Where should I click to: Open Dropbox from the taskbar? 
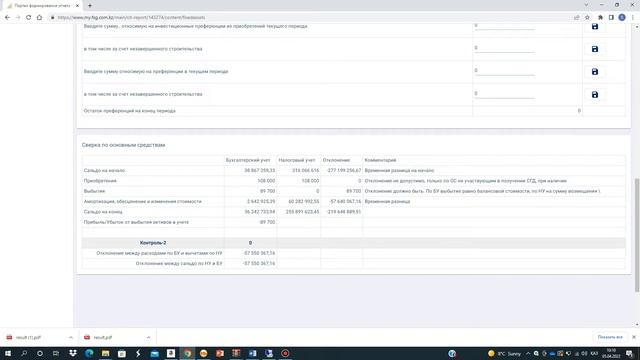[x=73, y=353]
